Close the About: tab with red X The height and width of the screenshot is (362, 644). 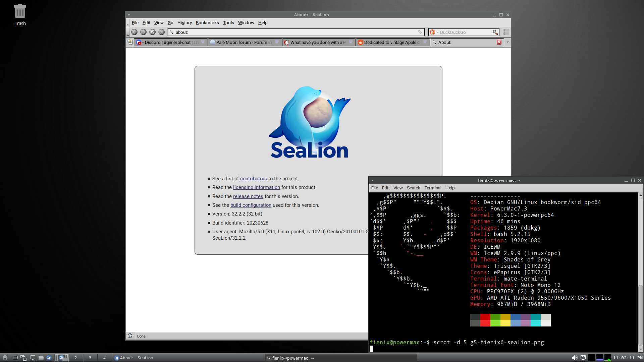coord(499,42)
